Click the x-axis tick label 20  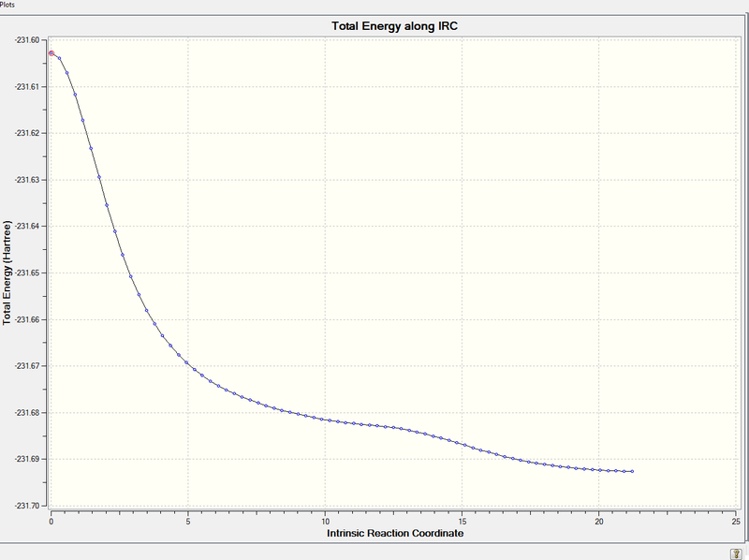(x=599, y=522)
